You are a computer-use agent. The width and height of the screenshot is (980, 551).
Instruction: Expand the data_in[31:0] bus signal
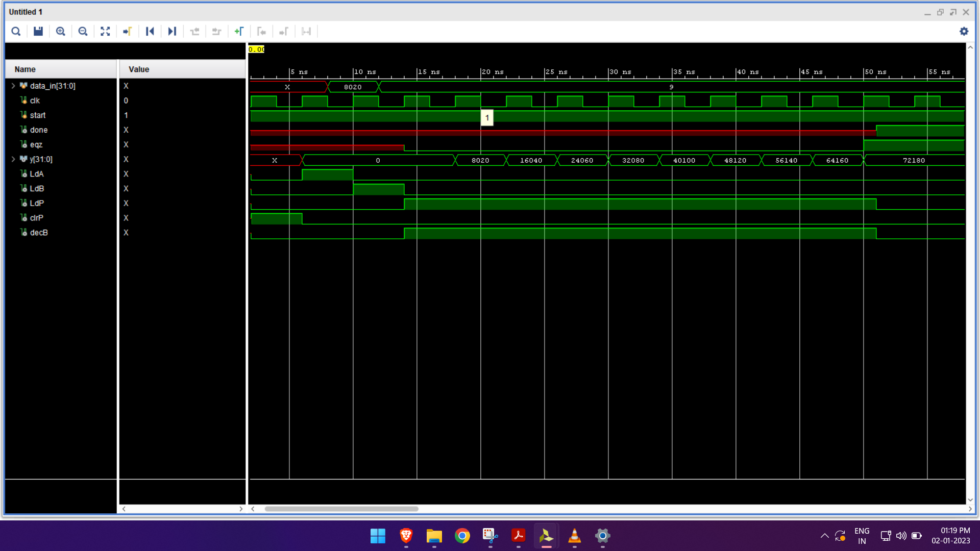(x=13, y=86)
